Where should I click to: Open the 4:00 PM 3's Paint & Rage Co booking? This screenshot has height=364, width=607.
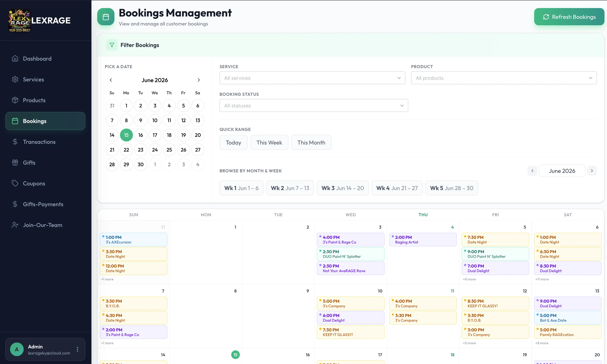(351, 240)
